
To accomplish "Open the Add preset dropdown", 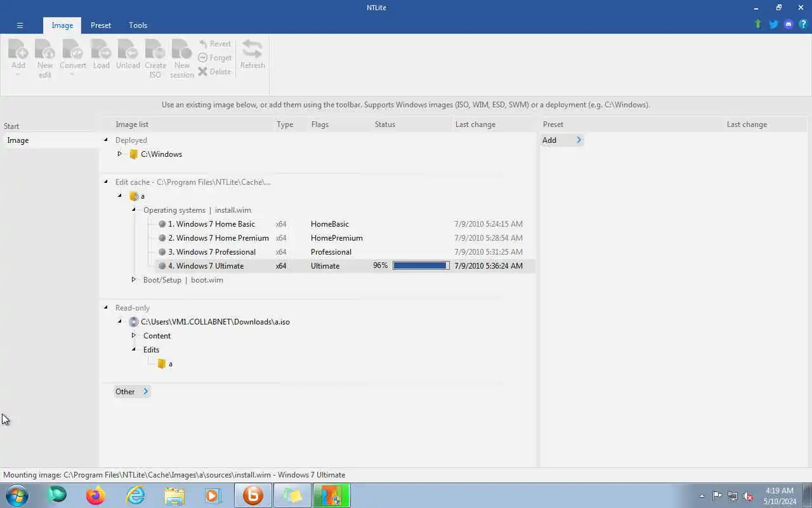I will (x=562, y=140).
